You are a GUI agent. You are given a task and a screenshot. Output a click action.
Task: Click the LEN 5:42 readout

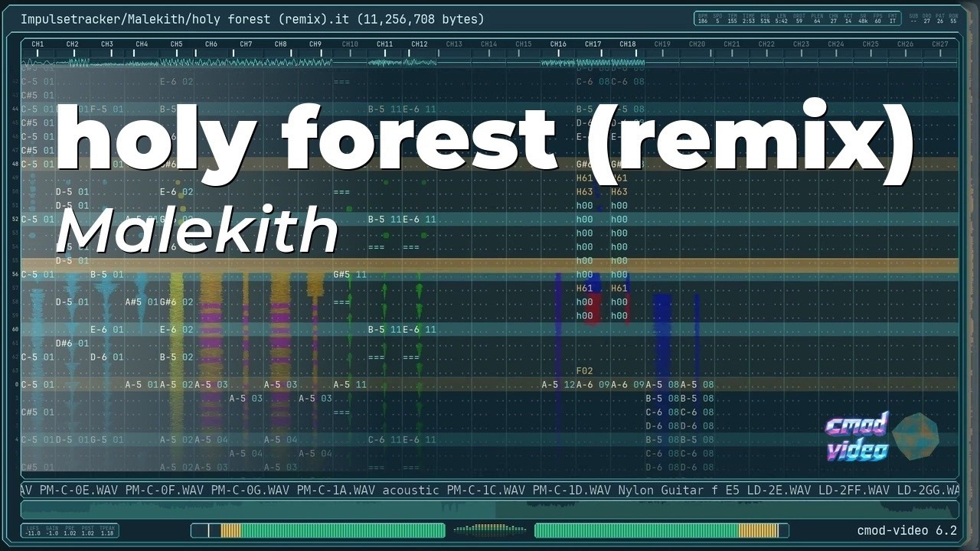782,18
